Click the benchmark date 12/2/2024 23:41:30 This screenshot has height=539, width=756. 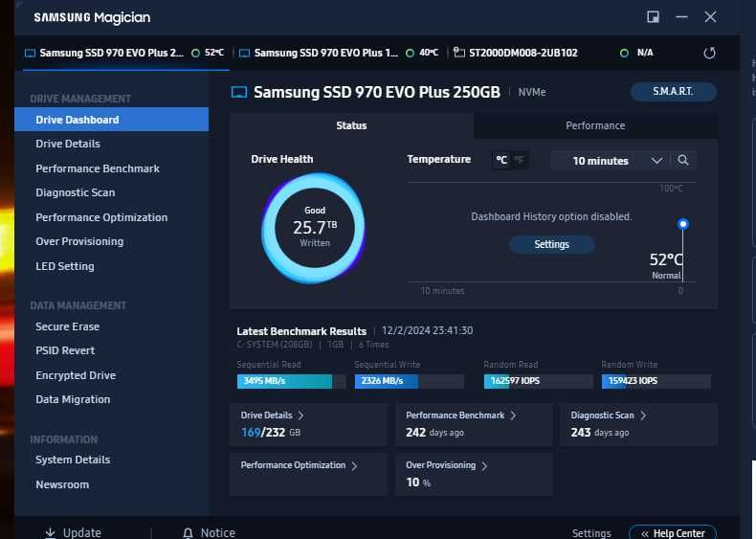tap(427, 330)
